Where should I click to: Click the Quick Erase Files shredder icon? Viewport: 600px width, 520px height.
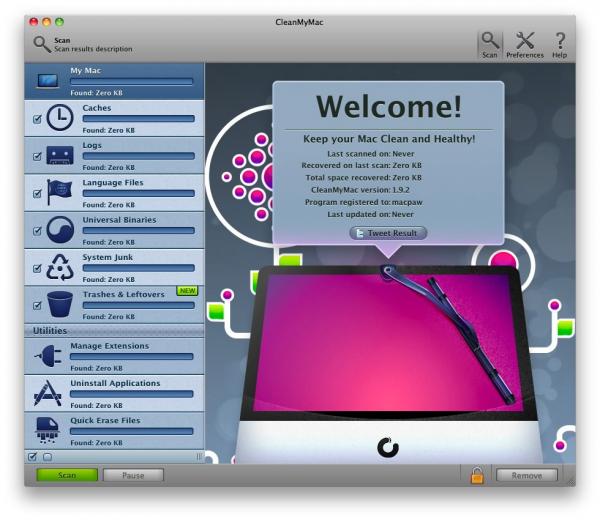click(47, 430)
